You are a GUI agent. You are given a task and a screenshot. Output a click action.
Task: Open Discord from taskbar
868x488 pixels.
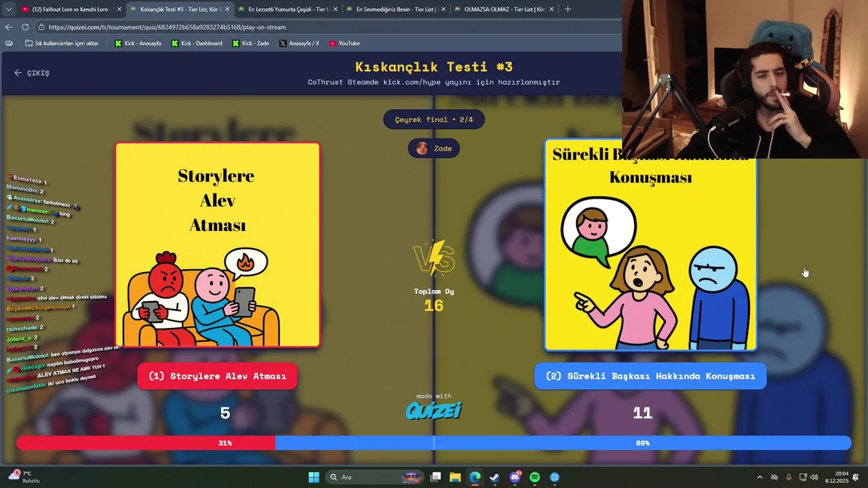click(515, 477)
